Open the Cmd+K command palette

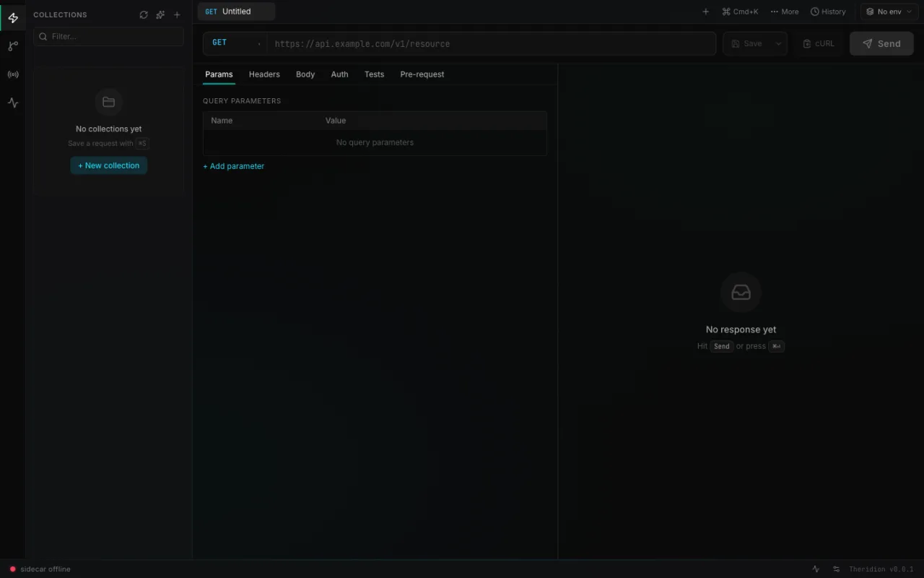(740, 12)
